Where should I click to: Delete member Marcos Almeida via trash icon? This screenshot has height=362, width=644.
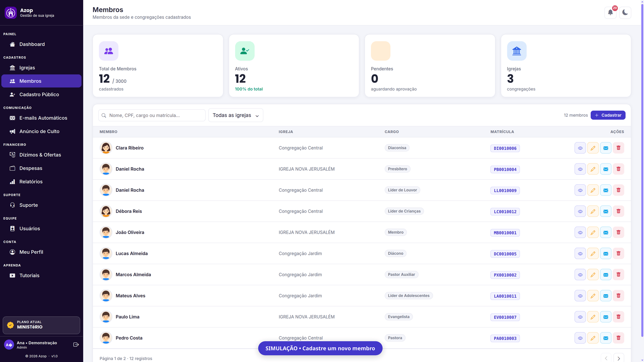click(619, 275)
